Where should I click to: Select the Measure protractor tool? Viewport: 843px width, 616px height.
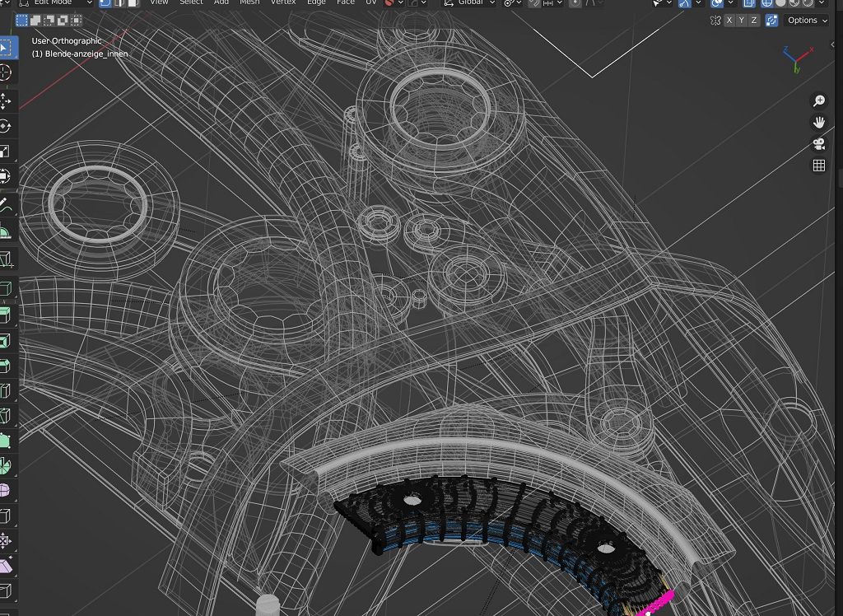pos(5,231)
